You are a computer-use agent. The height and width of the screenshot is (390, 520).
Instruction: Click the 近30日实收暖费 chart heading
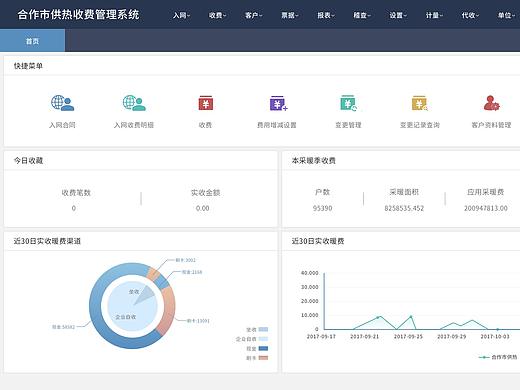(318, 241)
